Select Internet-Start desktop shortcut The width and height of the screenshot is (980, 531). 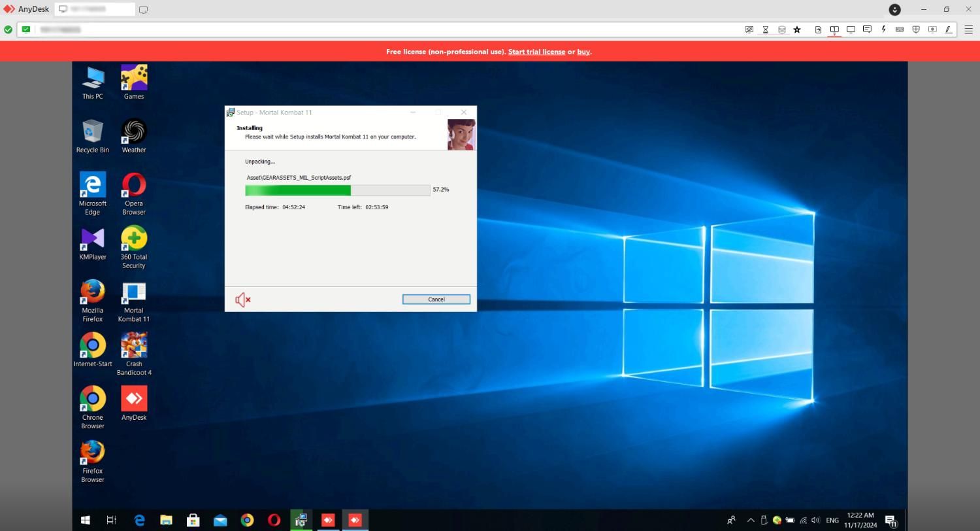[93, 350]
